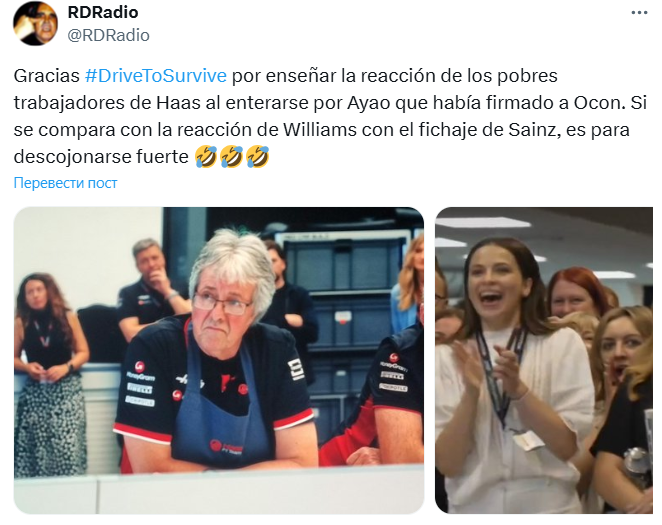Open the RDRadio profile avatar
Image resolution: width=662 pixels, height=525 pixels.
[x=35, y=23]
